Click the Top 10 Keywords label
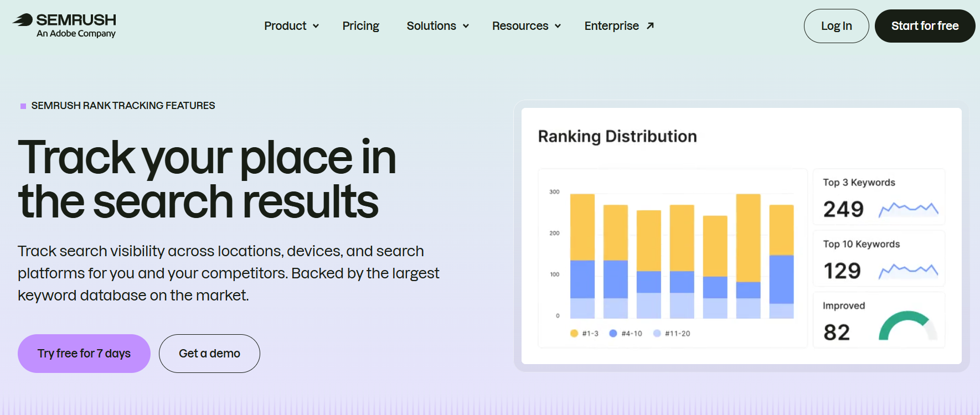Screen dimensions: 980x415 [x=861, y=244]
